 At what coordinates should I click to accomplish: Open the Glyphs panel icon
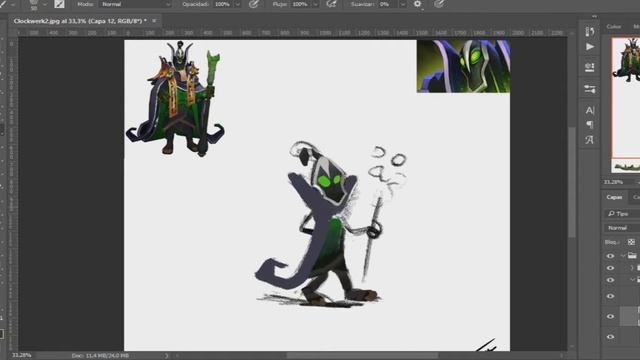coord(590,140)
